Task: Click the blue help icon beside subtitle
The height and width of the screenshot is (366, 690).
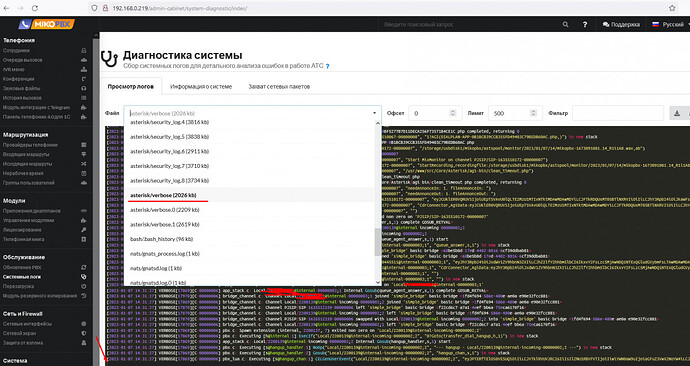Action: 327,66
